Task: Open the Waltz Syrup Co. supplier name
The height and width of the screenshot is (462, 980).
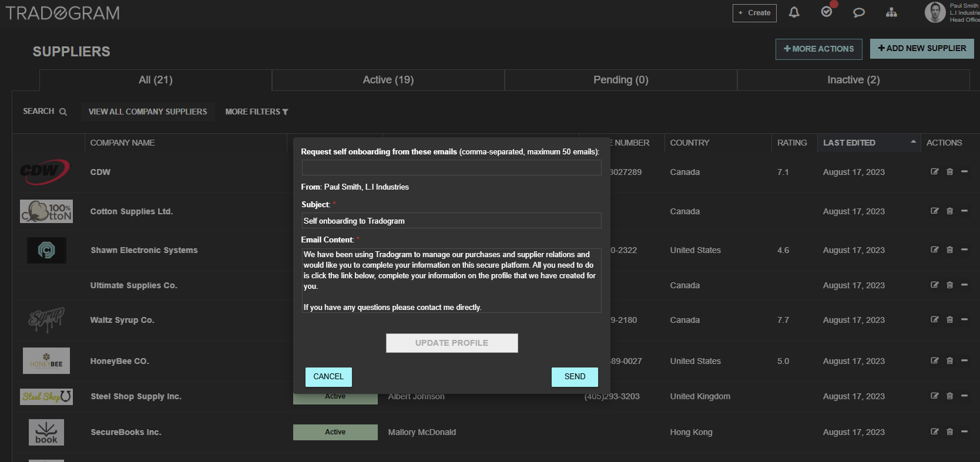Action: [x=122, y=320]
